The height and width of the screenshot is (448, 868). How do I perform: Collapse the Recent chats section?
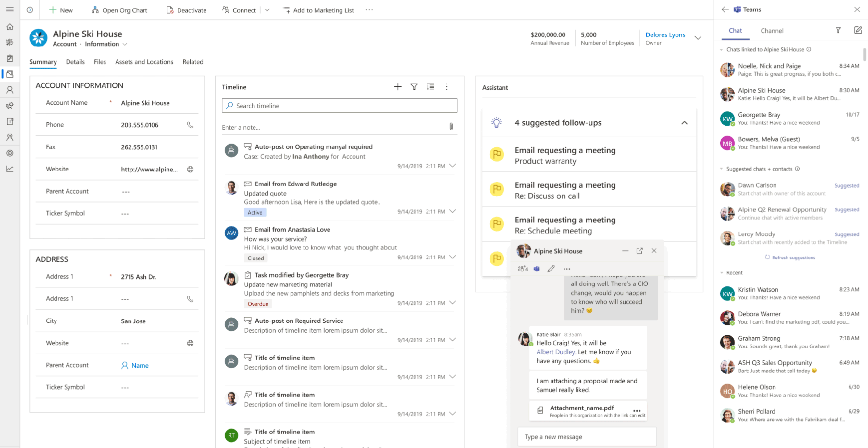click(722, 273)
